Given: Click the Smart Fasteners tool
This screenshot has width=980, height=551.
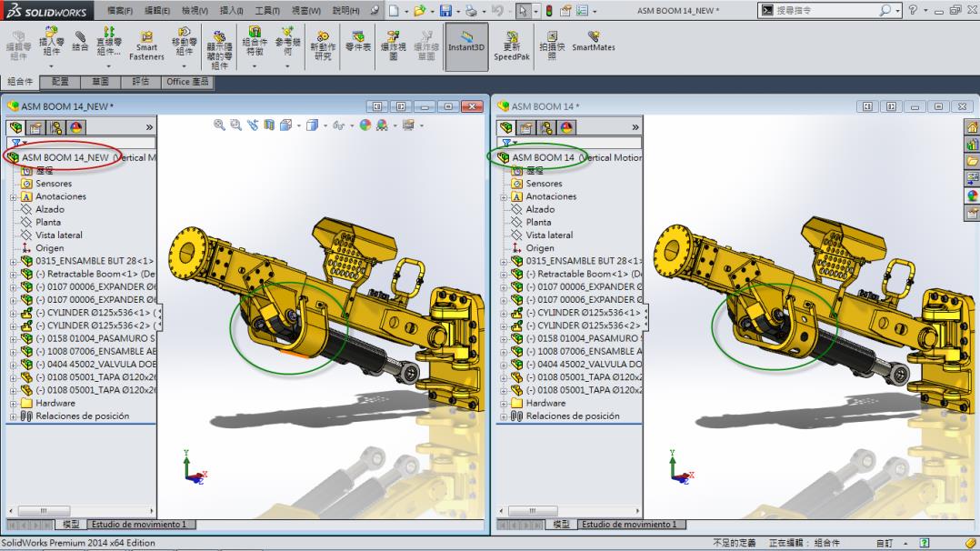Looking at the screenshot, I should coord(146,46).
